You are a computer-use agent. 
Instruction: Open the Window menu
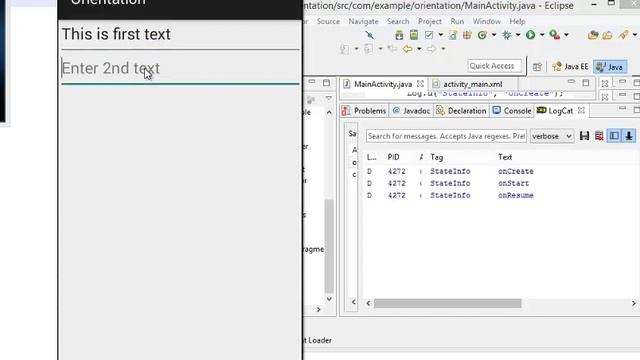click(487, 21)
